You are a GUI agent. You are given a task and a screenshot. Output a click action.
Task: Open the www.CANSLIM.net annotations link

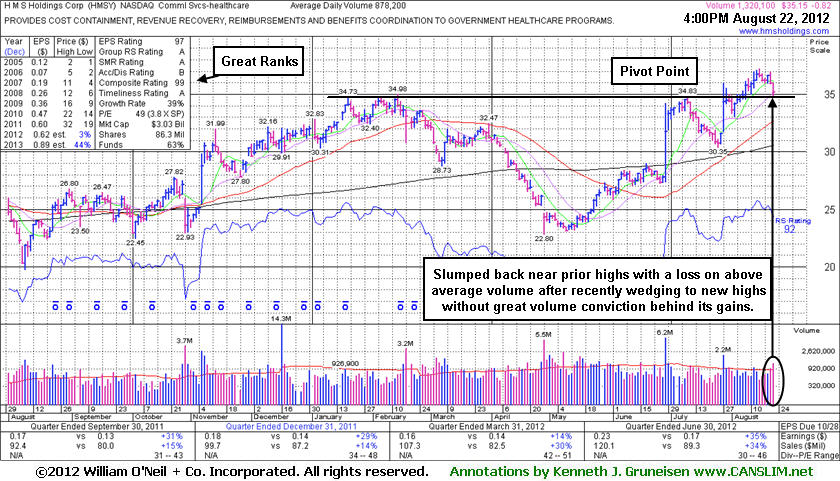[x=753, y=472]
